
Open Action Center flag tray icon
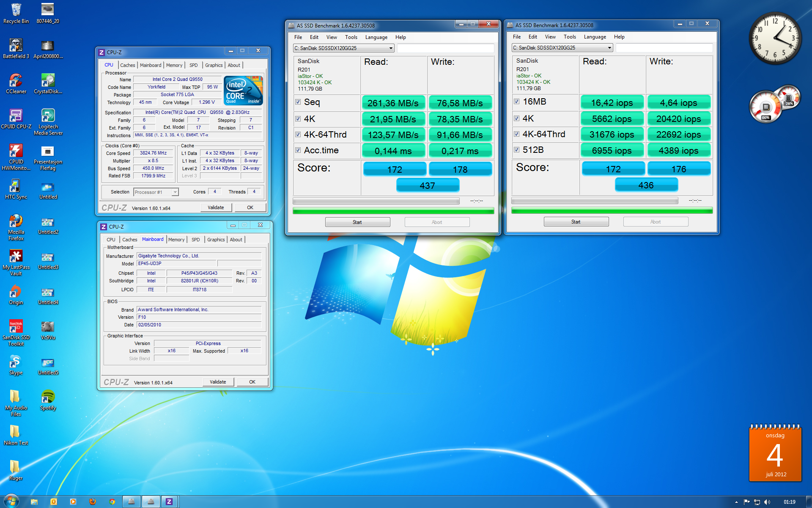[x=747, y=502]
